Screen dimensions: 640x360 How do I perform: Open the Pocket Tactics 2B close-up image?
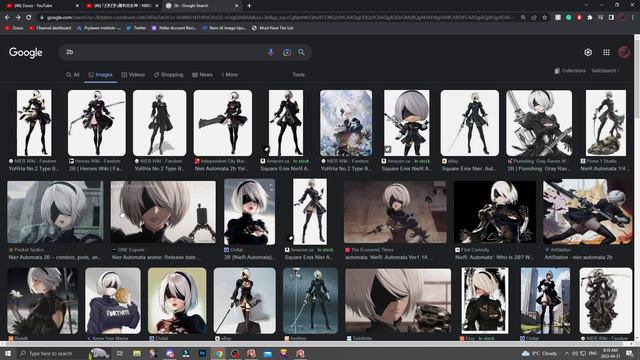pos(55,212)
